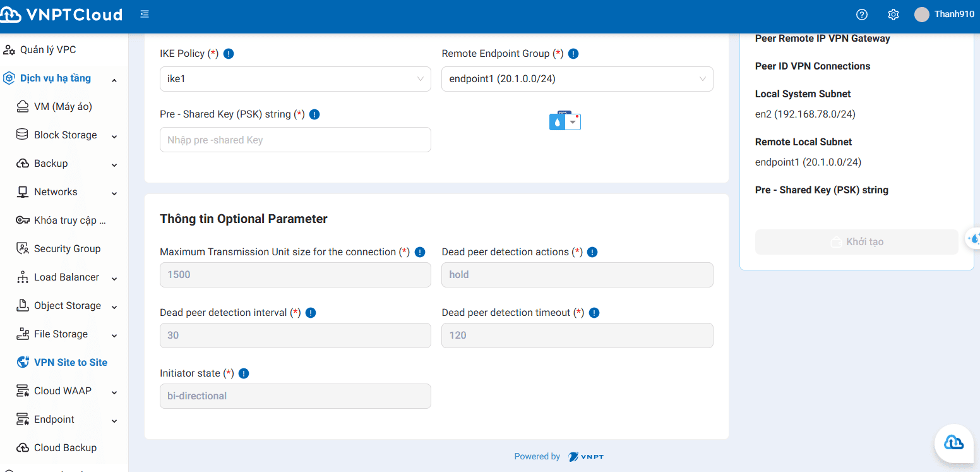Click the info icon next to Pre-Shared Key
This screenshot has height=472, width=980.
pos(314,114)
